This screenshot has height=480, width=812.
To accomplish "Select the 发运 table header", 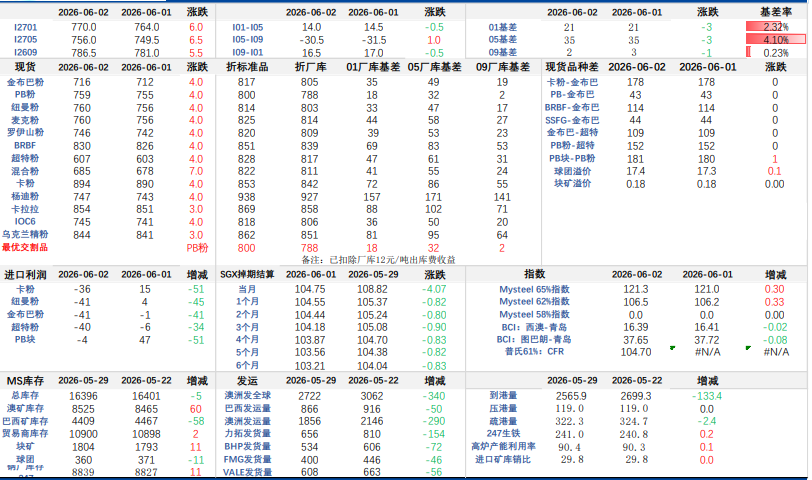I will [x=248, y=381].
